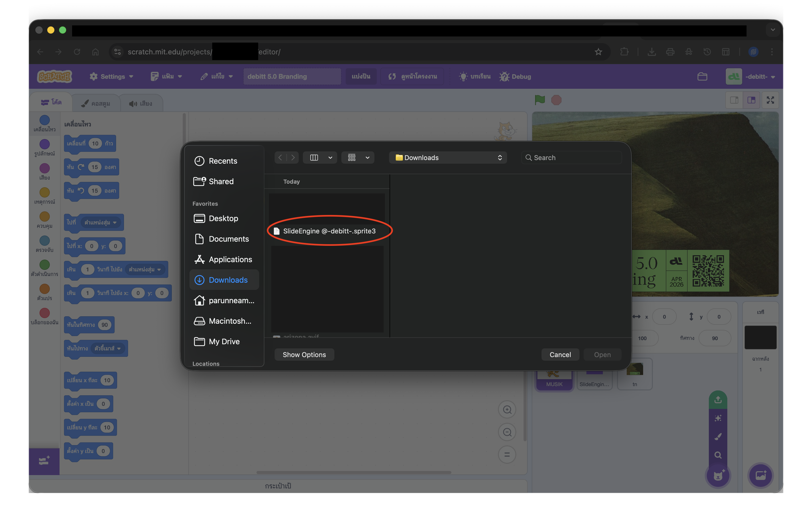
Task: Click the paint new sprite brush icon
Action: click(718, 437)
